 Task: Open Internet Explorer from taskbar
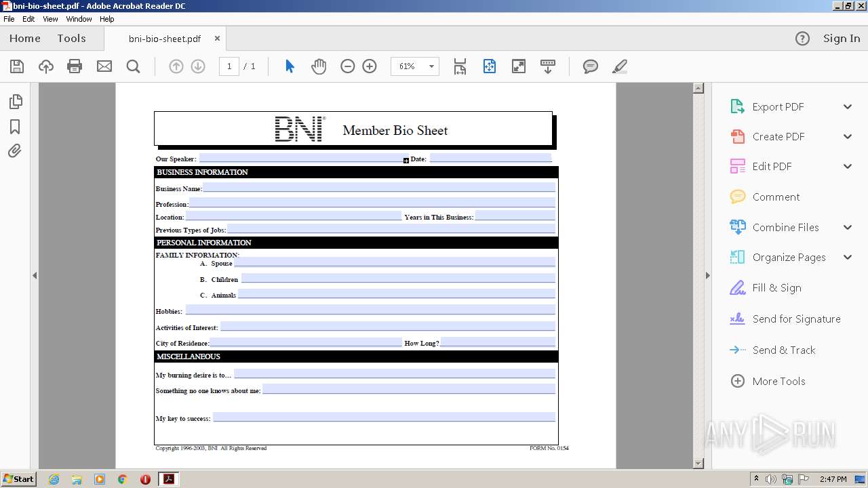point(54,479)
